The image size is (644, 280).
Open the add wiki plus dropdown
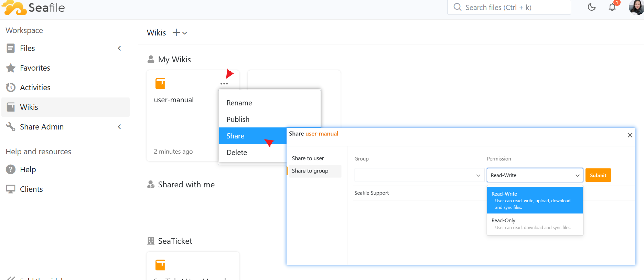180,33
